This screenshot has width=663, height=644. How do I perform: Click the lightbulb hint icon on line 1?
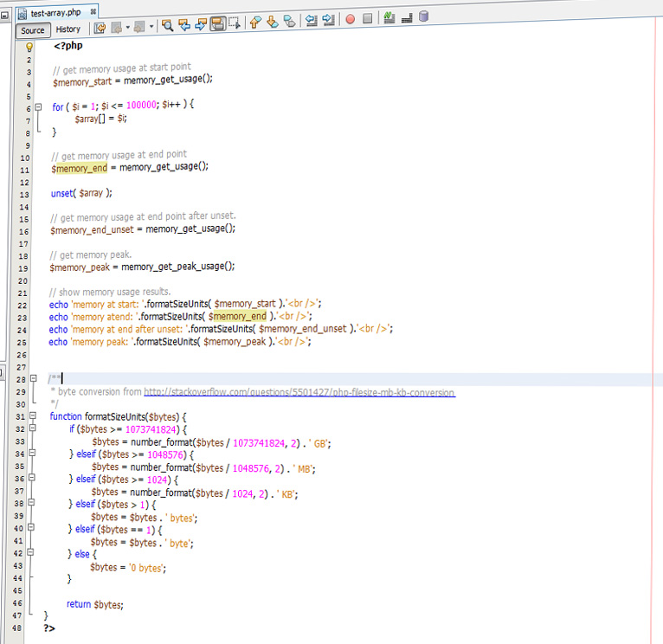tap(29, 47)
